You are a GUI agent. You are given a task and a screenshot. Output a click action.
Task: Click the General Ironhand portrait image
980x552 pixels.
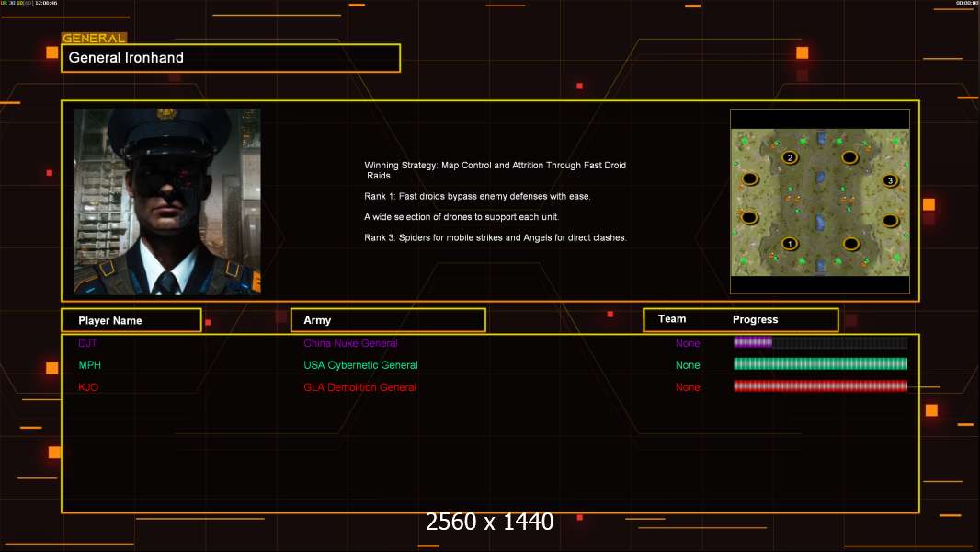167,201
